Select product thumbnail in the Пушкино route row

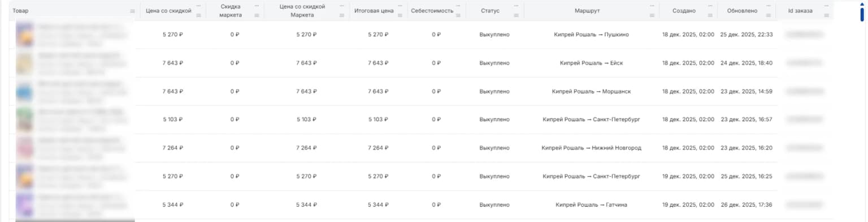coord(25,35)
